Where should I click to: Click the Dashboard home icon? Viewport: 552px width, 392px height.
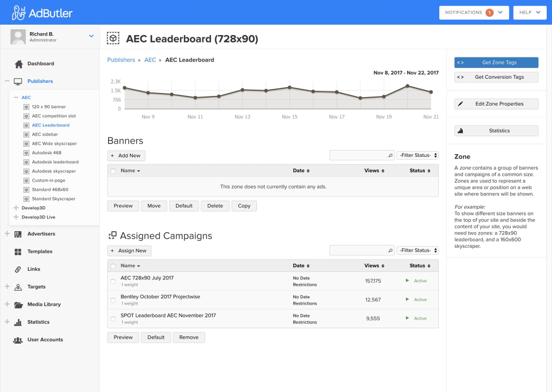click(x=18, y=64)
